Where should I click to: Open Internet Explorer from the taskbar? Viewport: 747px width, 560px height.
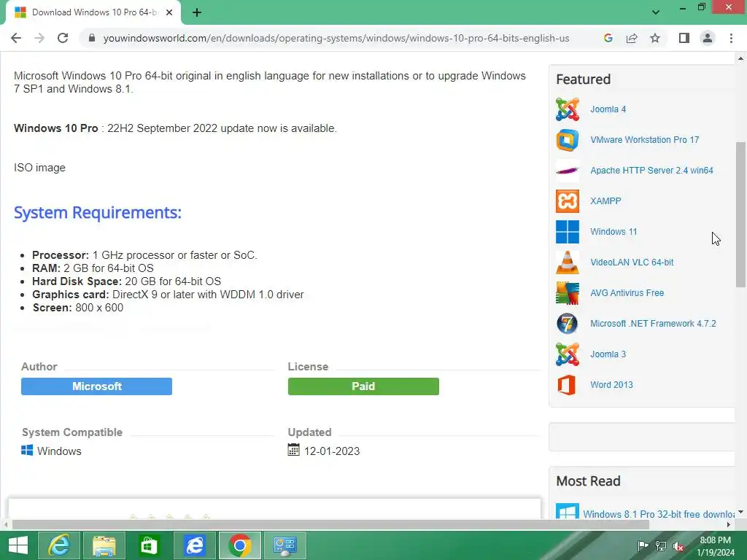pyautogui.click(x=59, y=545)
